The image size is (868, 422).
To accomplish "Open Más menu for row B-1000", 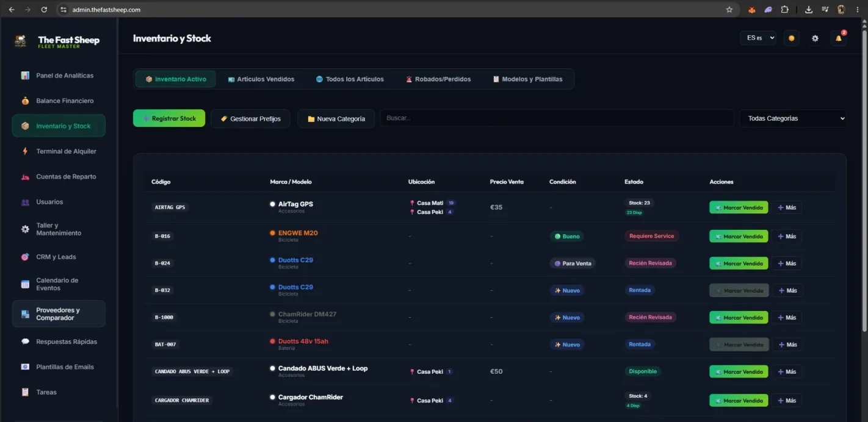I will [787, 318].
